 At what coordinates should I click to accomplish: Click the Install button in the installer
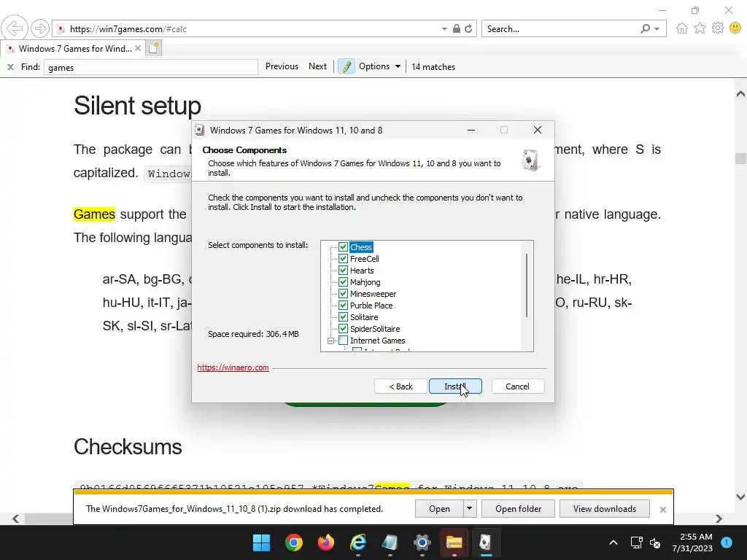click(x=455, y=386)
